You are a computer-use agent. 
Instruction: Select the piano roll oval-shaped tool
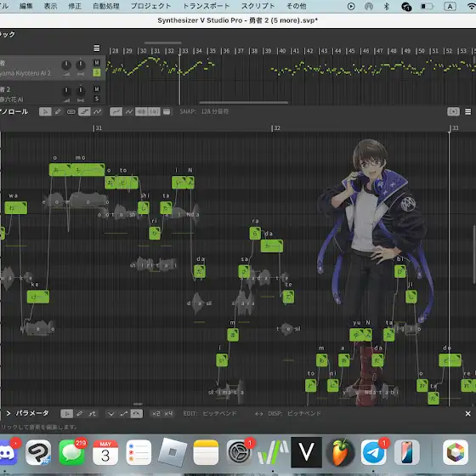(x=71, y=111)
